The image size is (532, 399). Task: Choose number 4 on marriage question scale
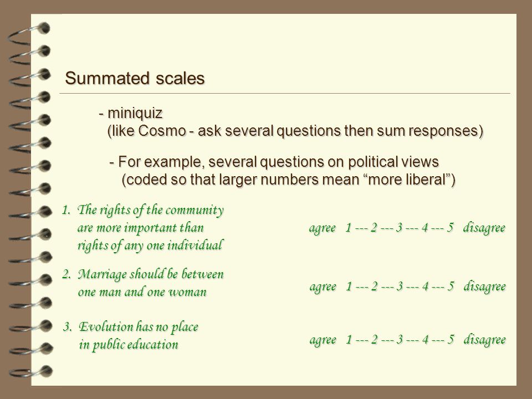tap(425, 287)
